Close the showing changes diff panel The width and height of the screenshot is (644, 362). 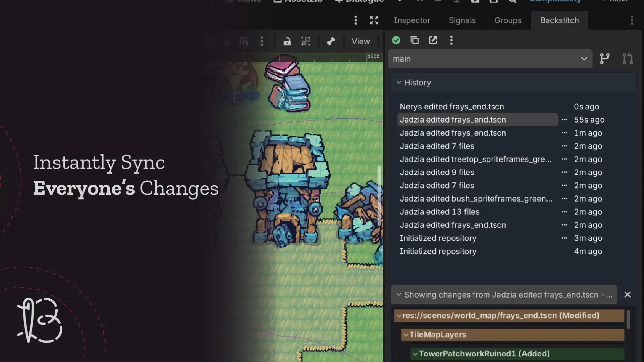click(x=627, y=295)
